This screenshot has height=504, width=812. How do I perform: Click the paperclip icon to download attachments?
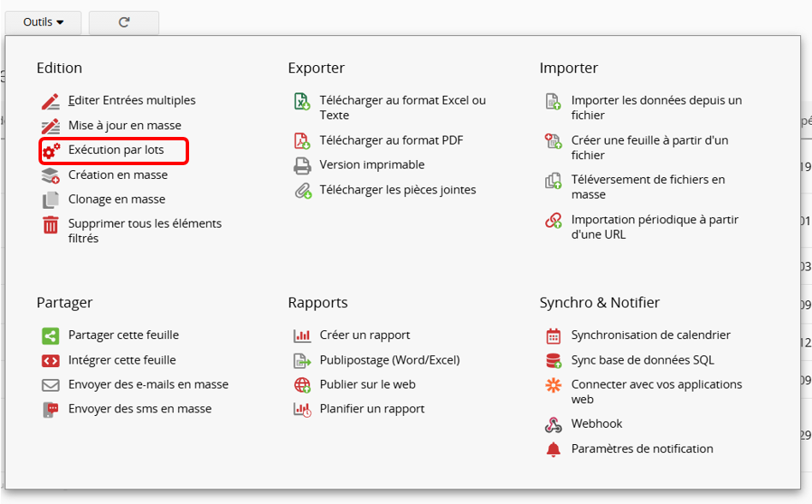302,191
